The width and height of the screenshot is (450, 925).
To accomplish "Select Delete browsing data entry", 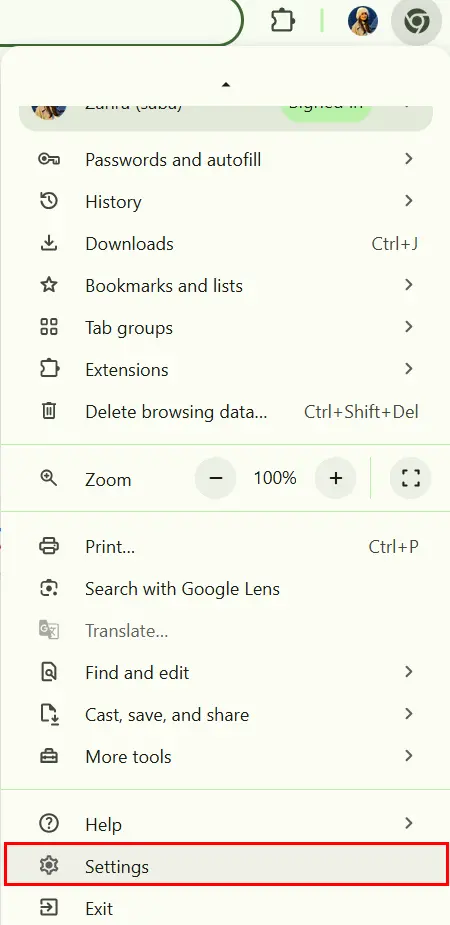I will (x=225, y=411).
